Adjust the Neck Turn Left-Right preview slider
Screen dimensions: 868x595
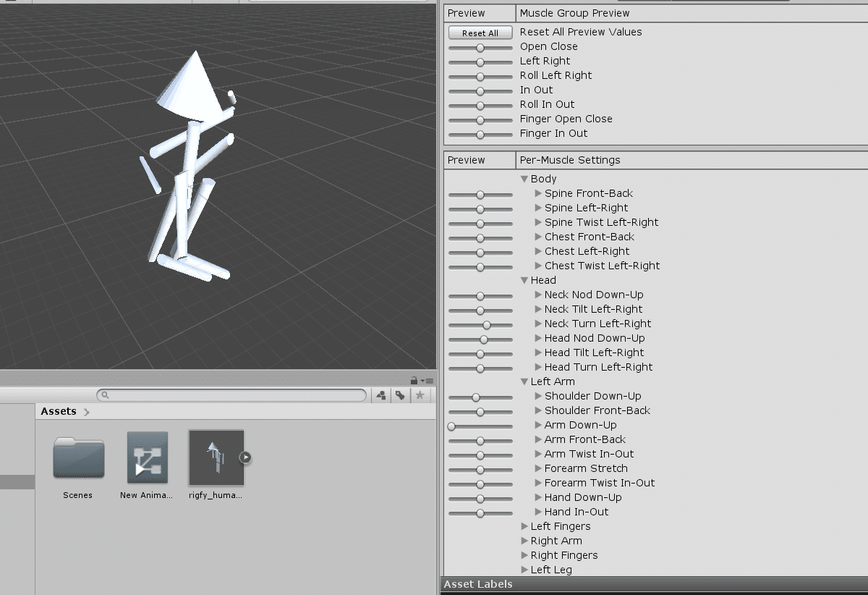(x=480, y=325)
